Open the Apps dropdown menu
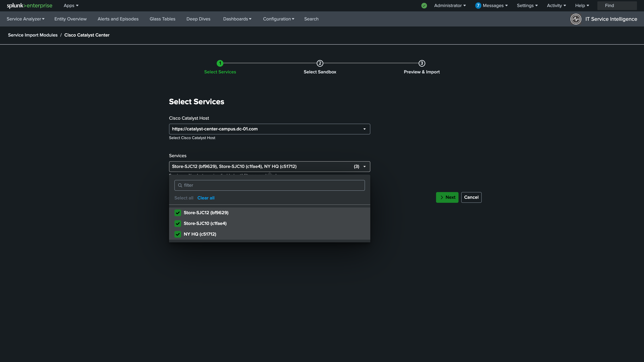Image resolution: width=644 pixels, height=362 pixels. [x=71, y=6]
